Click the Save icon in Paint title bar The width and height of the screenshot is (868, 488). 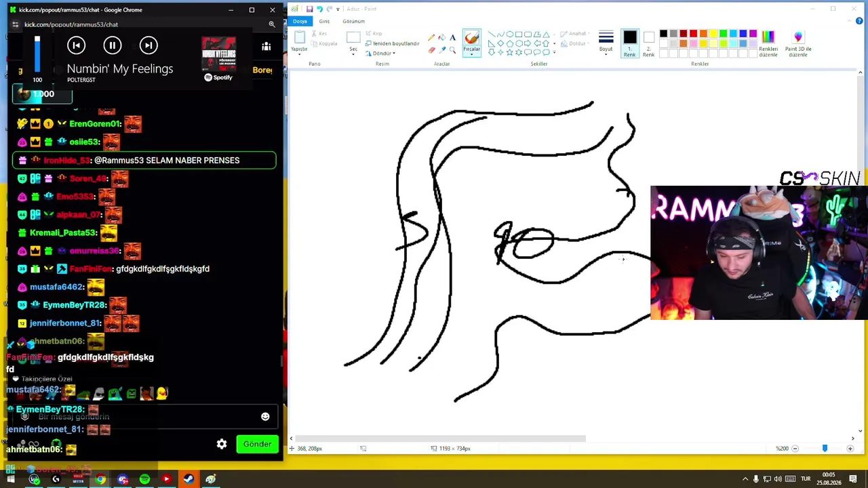pyautogui.click(x=309, y=9)
